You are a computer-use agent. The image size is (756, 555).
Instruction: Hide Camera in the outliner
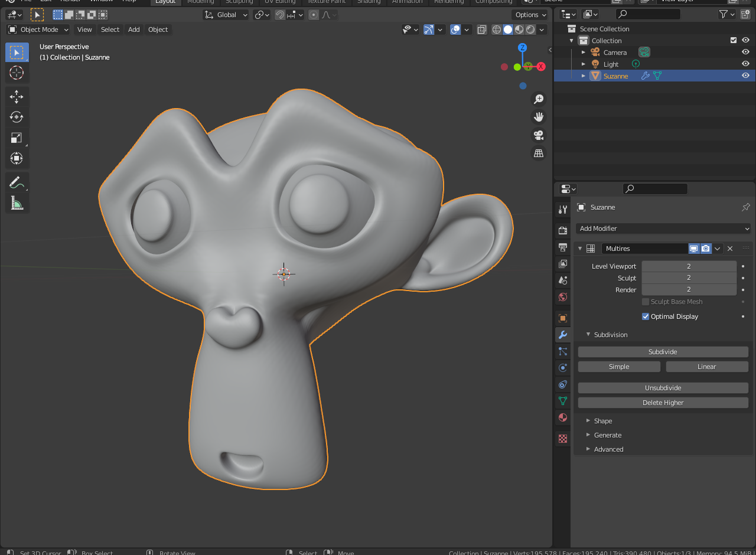(745, 52)
